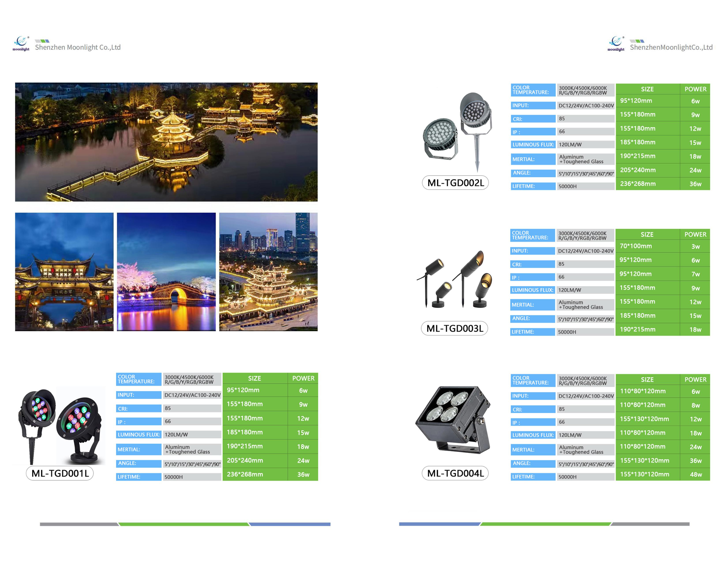Click the ML-TGD003L model label
This screenshot has width=728, height=563.
[x=455, y=329]
